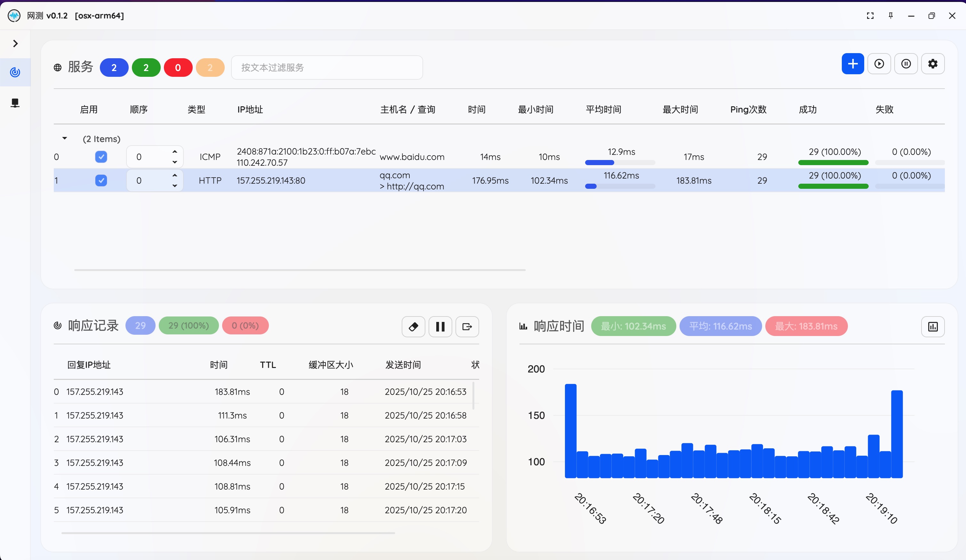
Task: Click the 按文本过滤服务 filter text field
Action: click(x=326, y=68)
